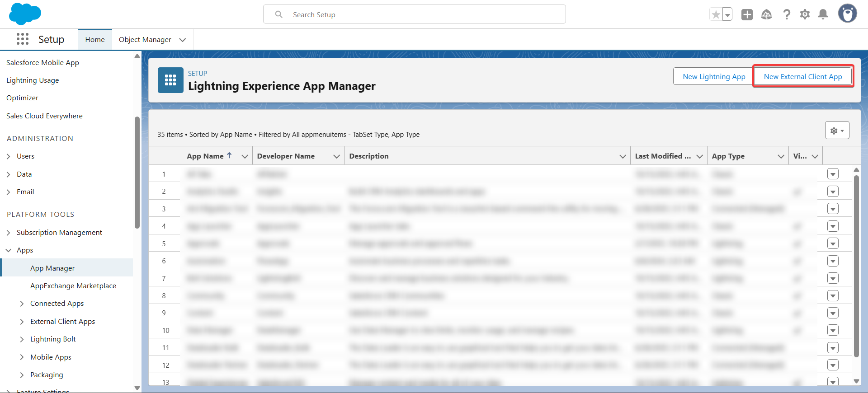The width and height of the screenshot is (868, 393).
Task: Click the app table vertical scrollbar
Action: click(x=856, y=266)
